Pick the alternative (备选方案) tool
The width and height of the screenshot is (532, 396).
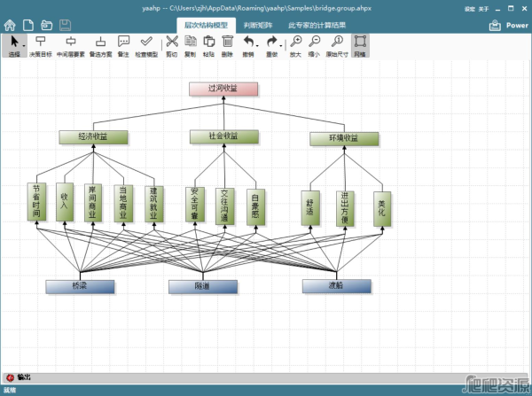click(x=101, y=45)
